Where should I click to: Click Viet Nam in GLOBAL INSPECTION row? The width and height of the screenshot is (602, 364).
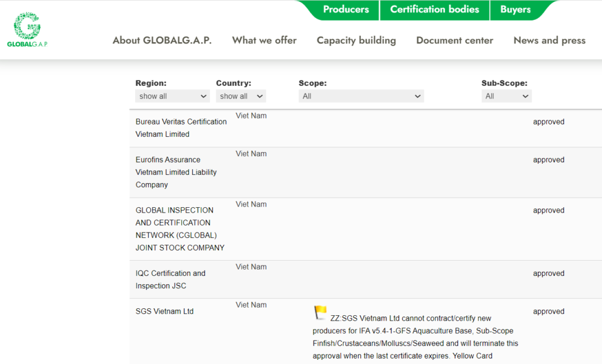point(251,204)
